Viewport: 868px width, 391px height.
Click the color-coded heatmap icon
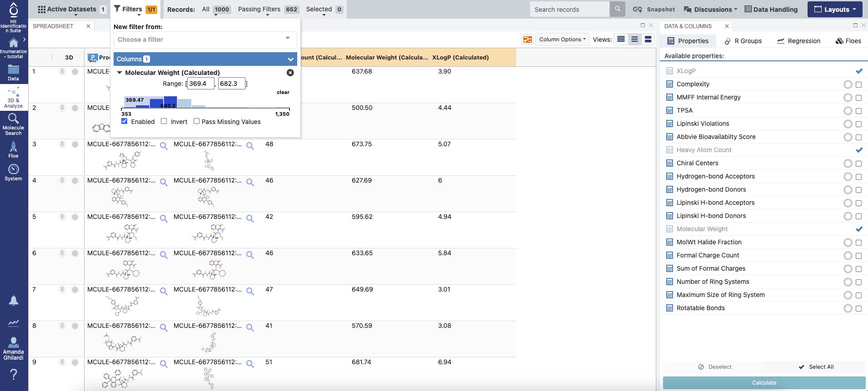pyautogui.click(x=527, y=40)
